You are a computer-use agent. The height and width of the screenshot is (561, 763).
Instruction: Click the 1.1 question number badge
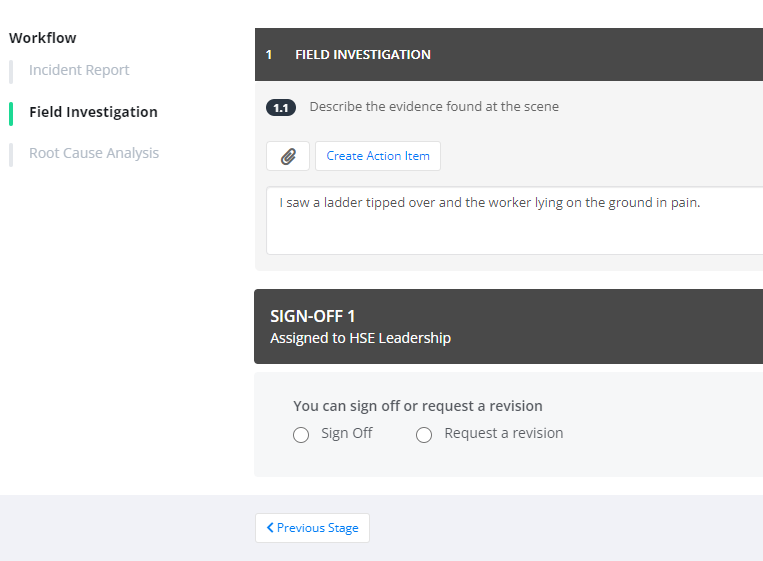(281, 108)
